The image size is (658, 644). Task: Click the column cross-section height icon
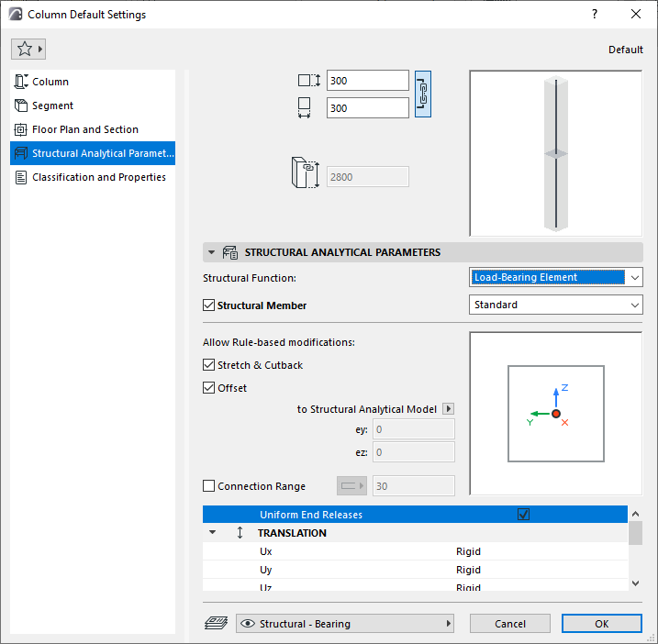coord(309,80)
